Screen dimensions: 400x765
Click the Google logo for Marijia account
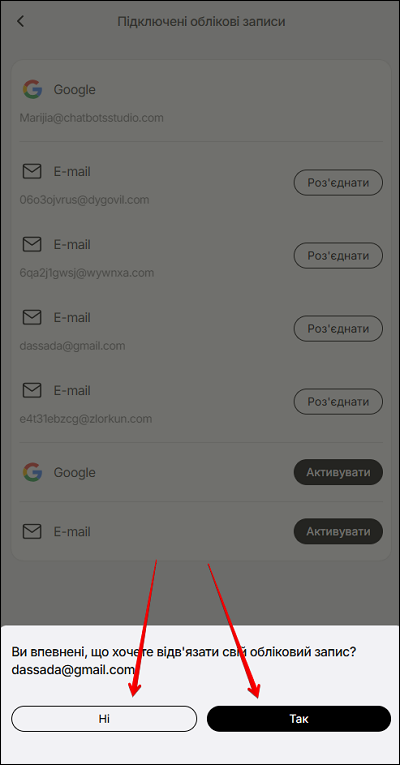[x=32, y=90]
